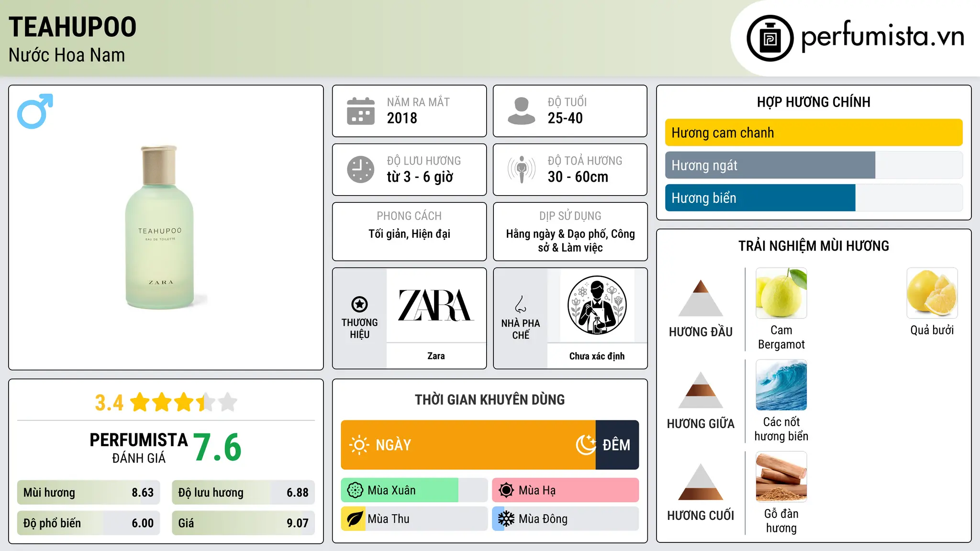Click the yellow Hương cam chanh accord bar
This screenshot has height=551, width=980.
813,132
